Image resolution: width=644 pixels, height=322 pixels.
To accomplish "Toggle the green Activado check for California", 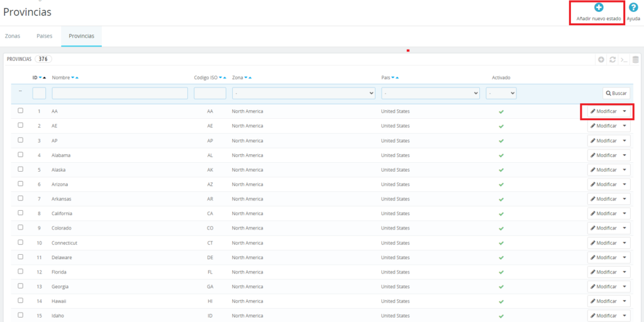I will tap(501, 214).
